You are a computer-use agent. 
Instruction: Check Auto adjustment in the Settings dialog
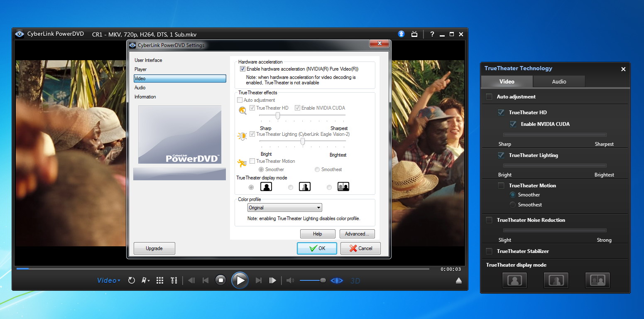240,100
